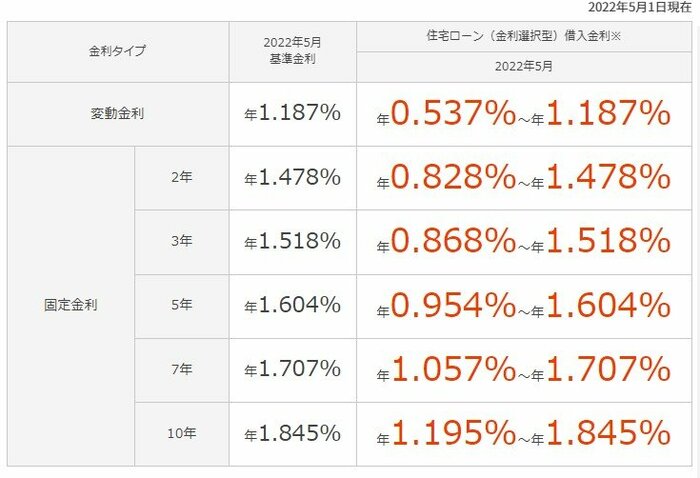700x478 pixels.
Task: Select the 変動金利 row label
Action: click(117, 114)
